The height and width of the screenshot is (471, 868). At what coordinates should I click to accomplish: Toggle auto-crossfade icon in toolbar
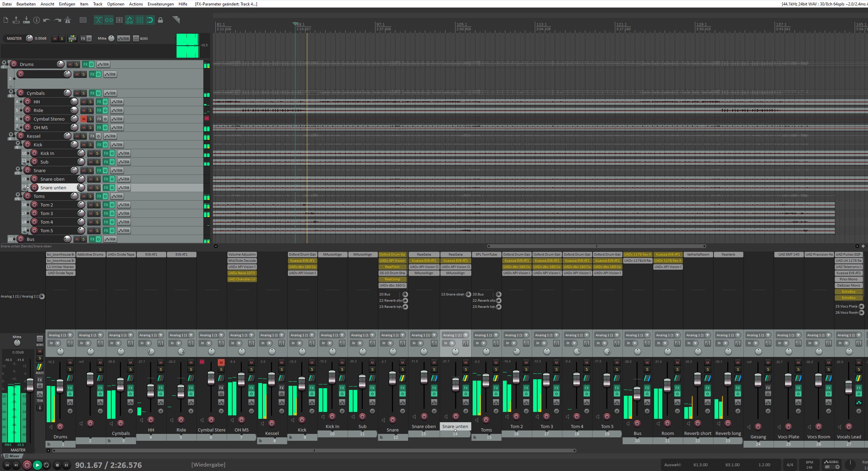point(98,20)
